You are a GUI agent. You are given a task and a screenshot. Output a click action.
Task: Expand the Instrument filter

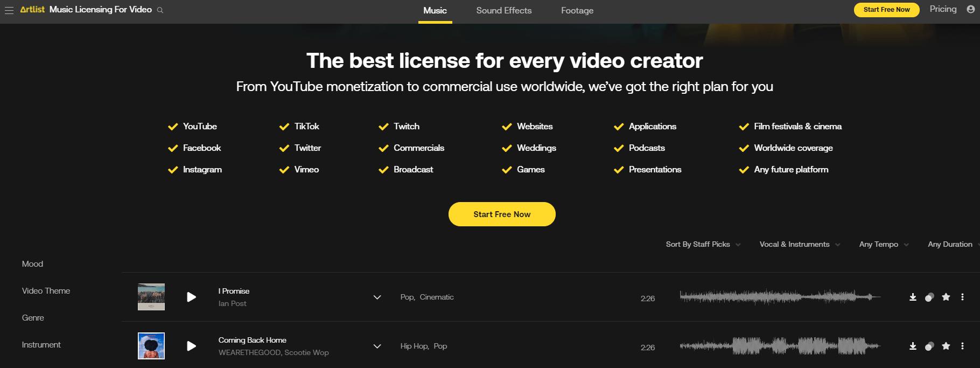(x=41, y=345)
